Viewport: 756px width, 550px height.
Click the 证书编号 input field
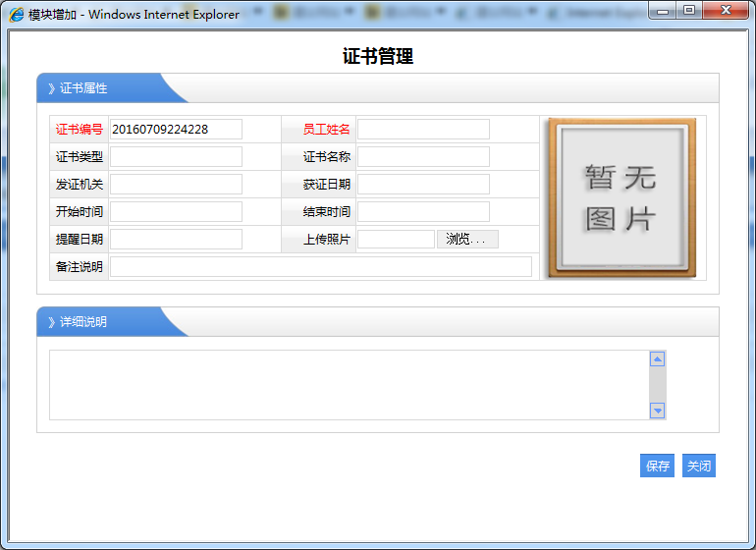tap(176, 130)
